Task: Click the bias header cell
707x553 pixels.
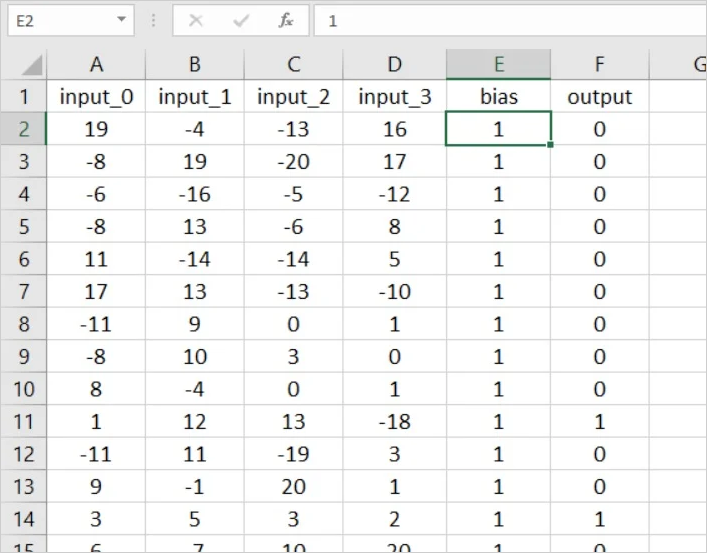Action: [498, 97]
